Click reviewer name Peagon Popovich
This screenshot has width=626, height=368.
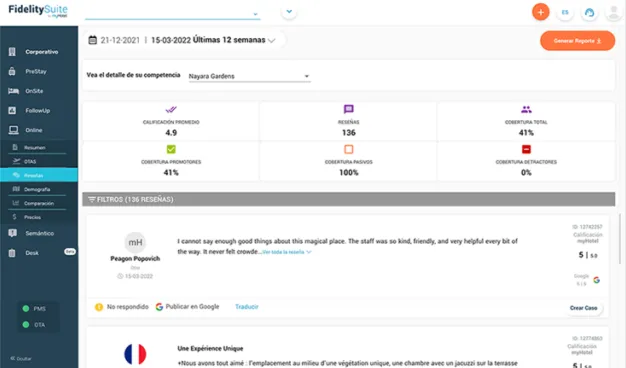pos(135,259)
